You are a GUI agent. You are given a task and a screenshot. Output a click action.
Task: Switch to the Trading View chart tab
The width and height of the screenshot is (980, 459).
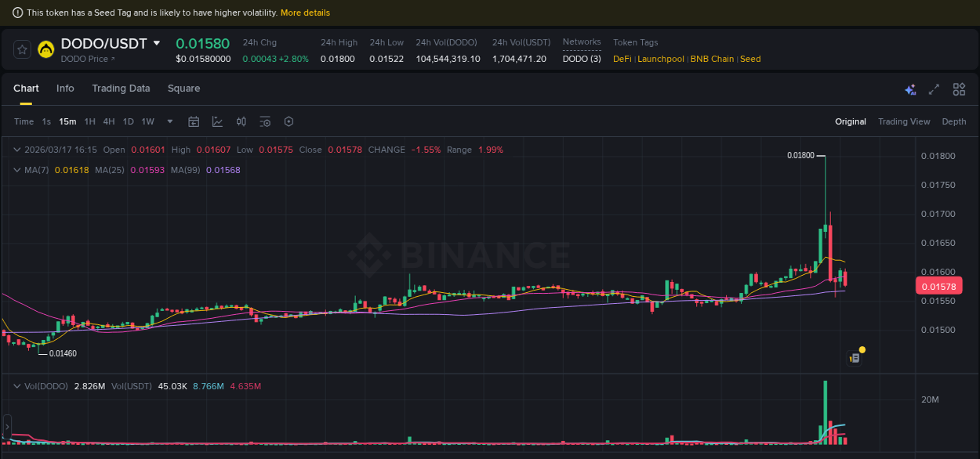coord(904,121)
